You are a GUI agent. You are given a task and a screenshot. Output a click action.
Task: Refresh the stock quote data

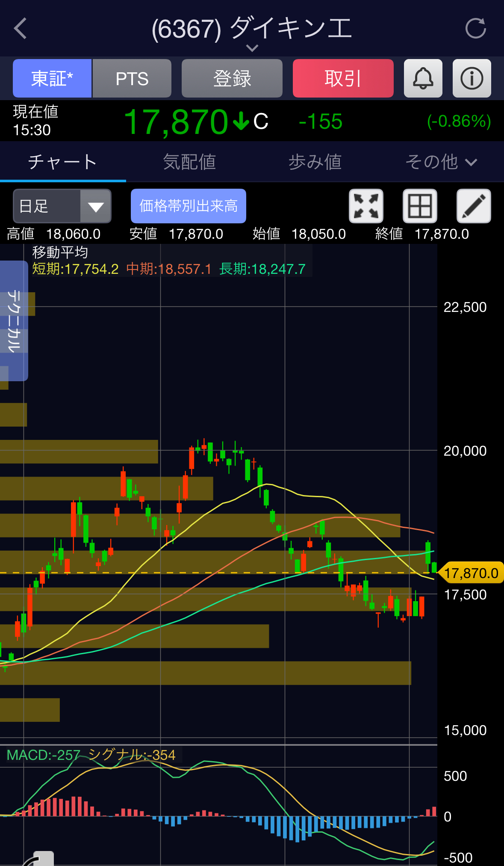(475, 29)
